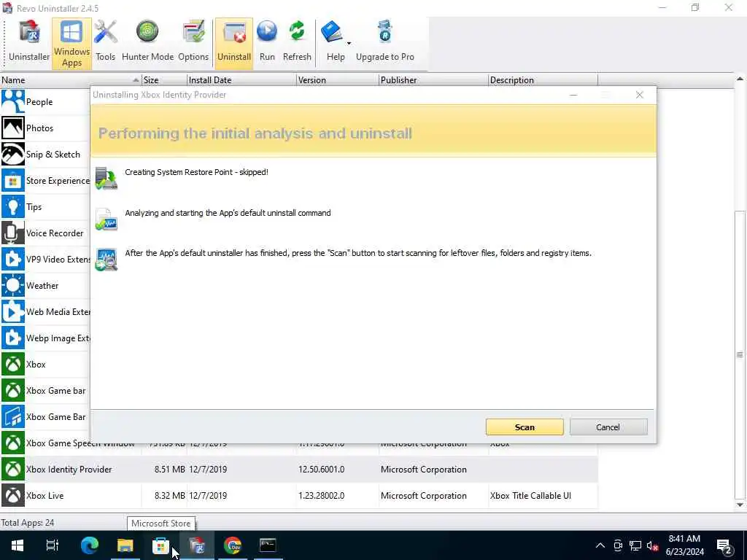Select the VP9 Video Extensions icon
Viewport: 747px width, 560px height.
(x=13, y=259)
